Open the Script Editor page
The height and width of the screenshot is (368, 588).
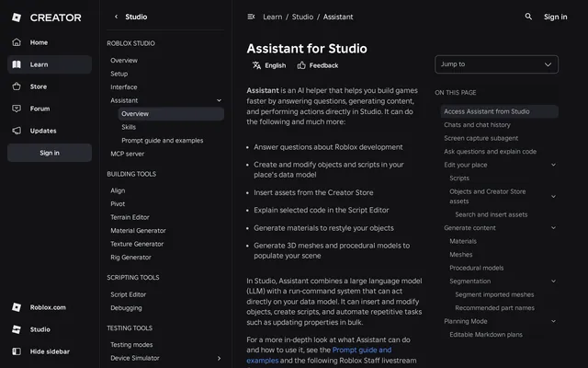click(x=129, y=294)
